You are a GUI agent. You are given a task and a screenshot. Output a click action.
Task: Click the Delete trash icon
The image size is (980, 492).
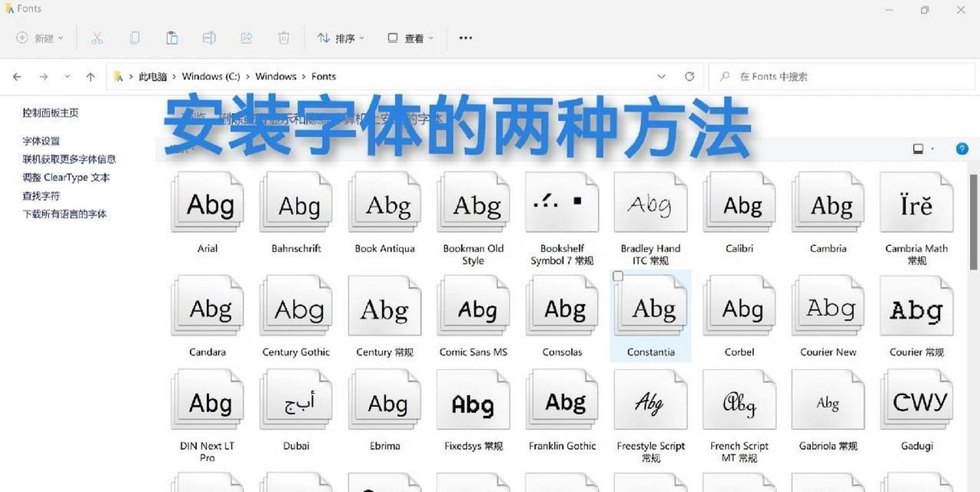click(284, 38)
